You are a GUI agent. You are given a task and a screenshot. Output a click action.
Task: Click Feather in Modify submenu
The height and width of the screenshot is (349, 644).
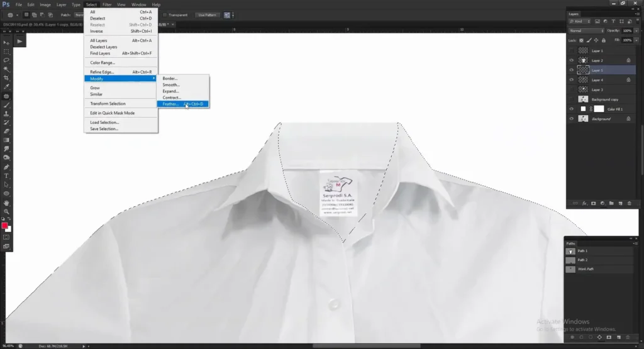tap(183, 104)
